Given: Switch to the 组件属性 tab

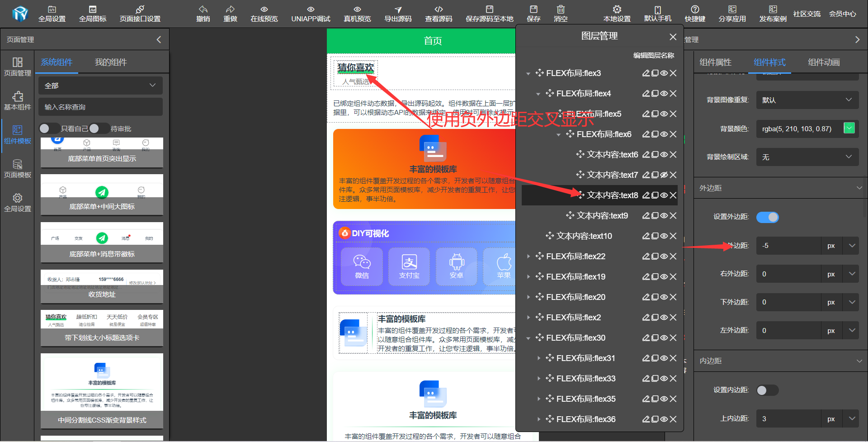Looking at the screenshot, I should tap(716, 62).
